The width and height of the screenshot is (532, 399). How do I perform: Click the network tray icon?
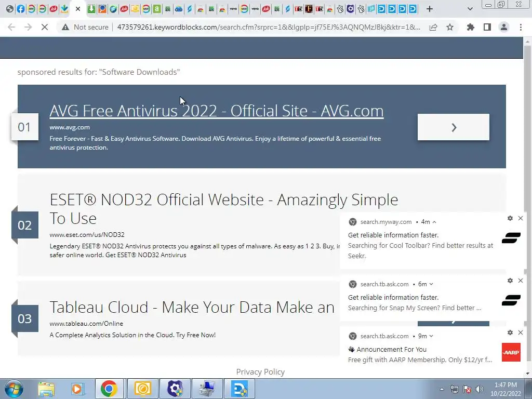[x=454, y=389]
